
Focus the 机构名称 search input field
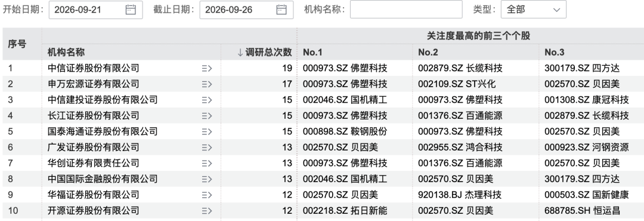[x=406, y=10]
